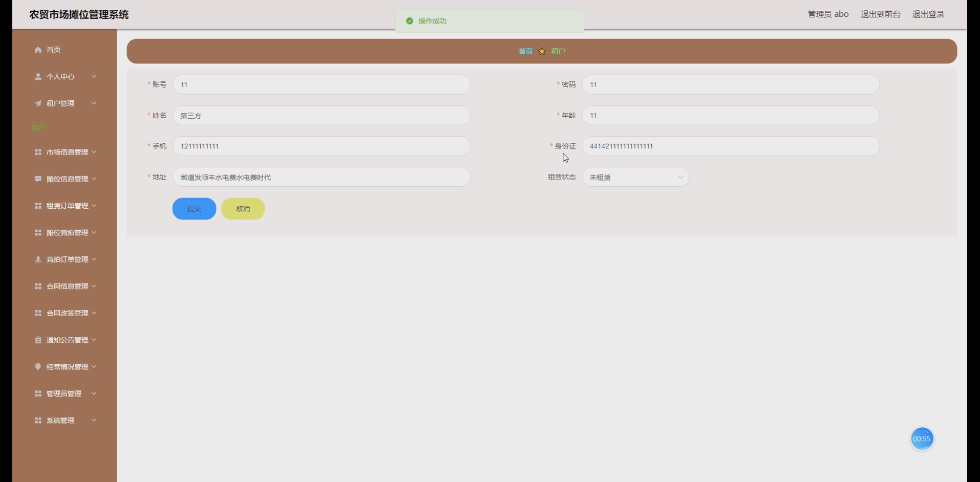Click the star icon in the breadcrumb

pyautogui.click(x=542, y=51)
